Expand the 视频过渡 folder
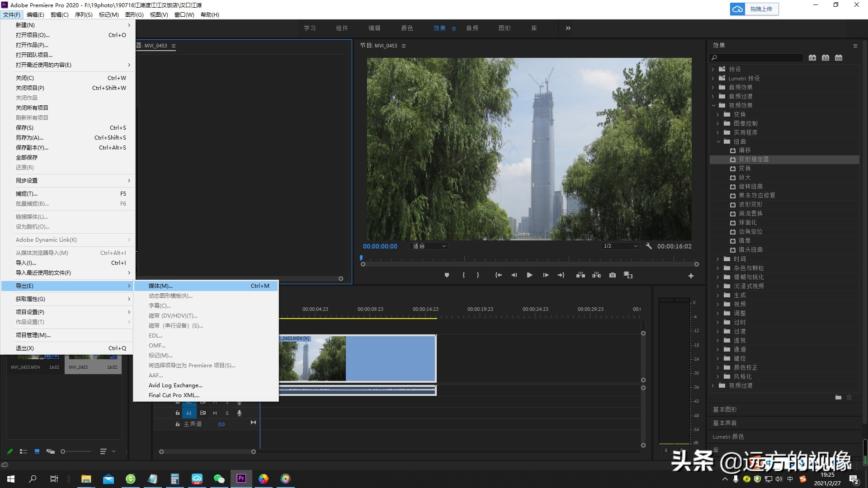 click(x=713, y=385)
